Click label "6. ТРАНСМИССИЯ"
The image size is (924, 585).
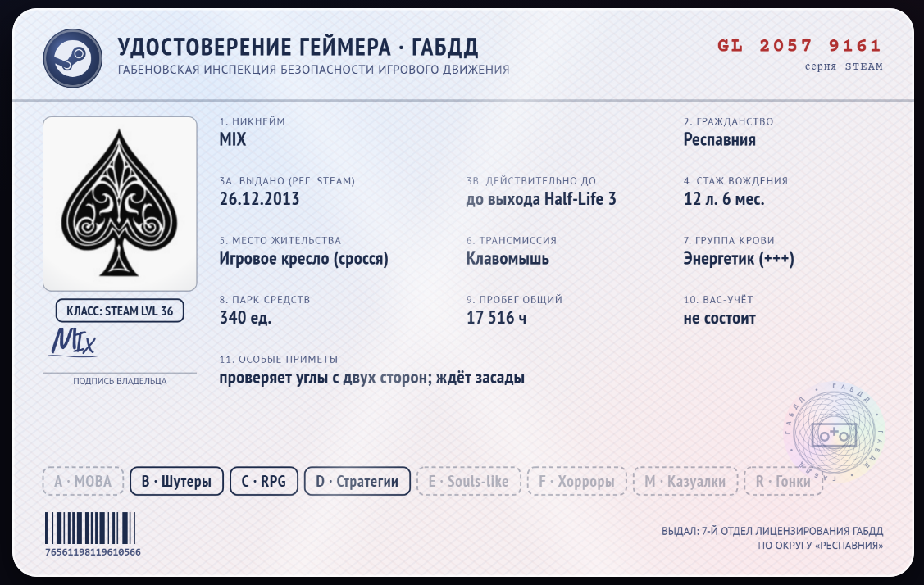point(512,240)
